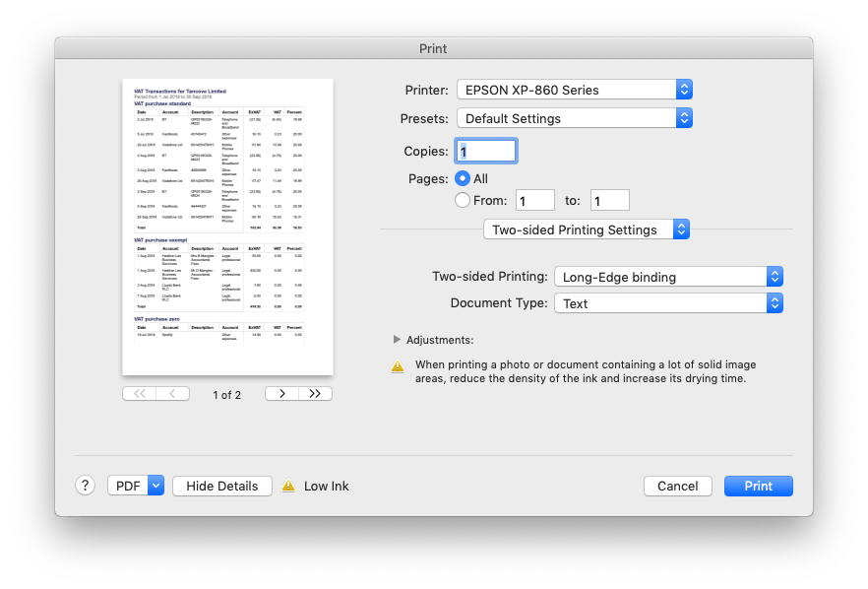
Task: Change Long-Edge binding option
Action: click(667, 277)
